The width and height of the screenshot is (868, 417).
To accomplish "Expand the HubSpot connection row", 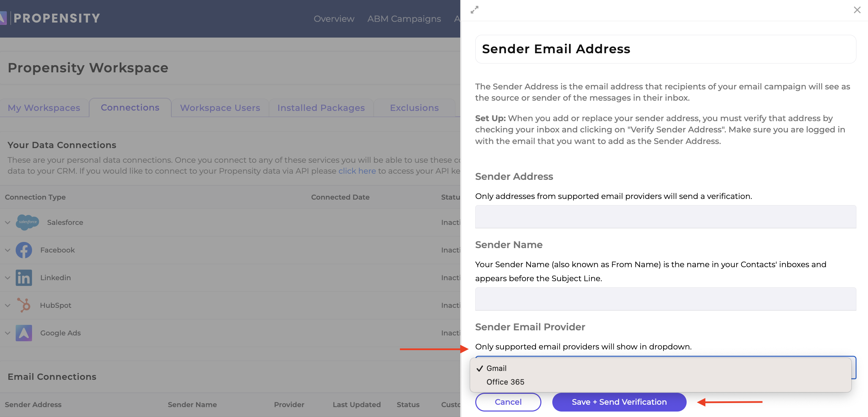I will (8, 305).
